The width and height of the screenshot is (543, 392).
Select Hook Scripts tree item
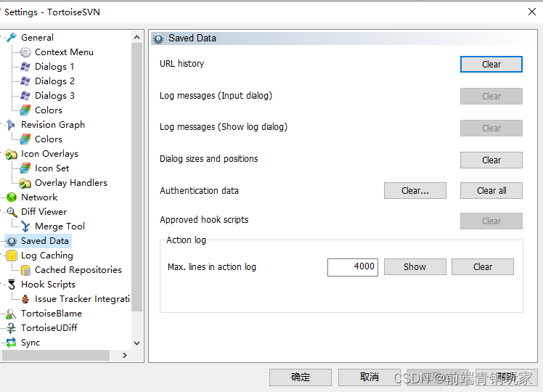point(48,285)
